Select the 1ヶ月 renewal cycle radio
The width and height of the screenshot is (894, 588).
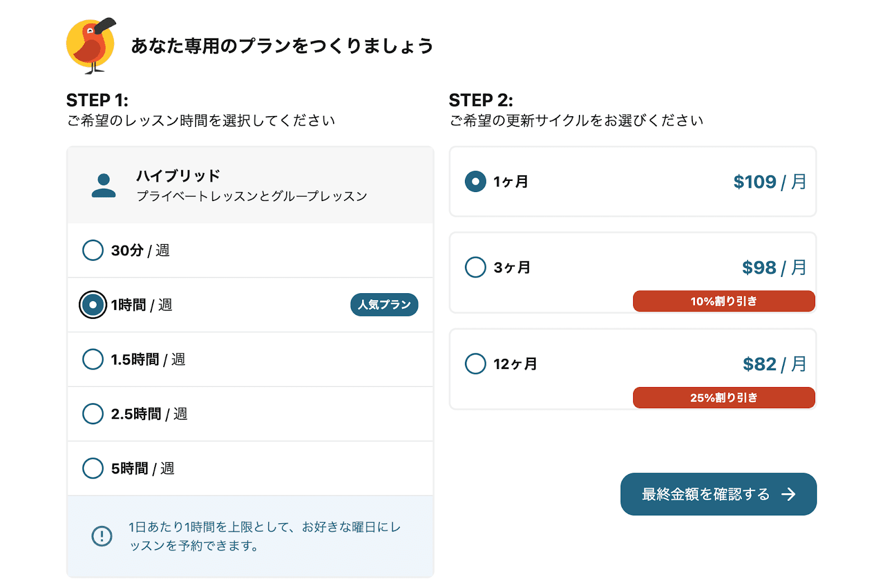point(475,181)
